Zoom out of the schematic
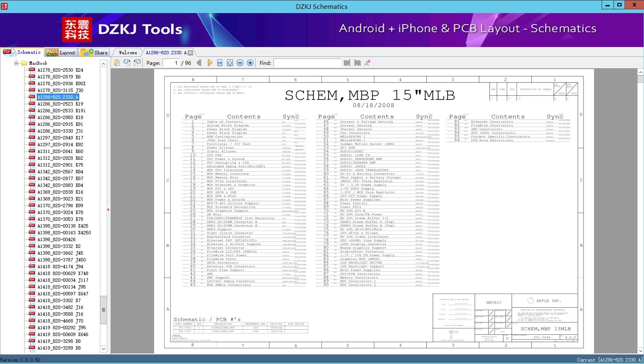Viewport: 644px width, 364px height. pyautogui.click(x=240, y=63)
